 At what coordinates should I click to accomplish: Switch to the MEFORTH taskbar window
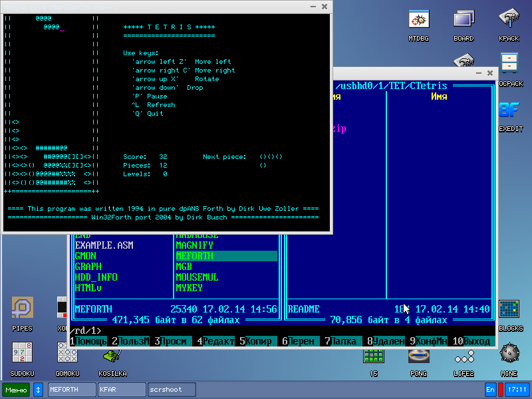point(72,390)
